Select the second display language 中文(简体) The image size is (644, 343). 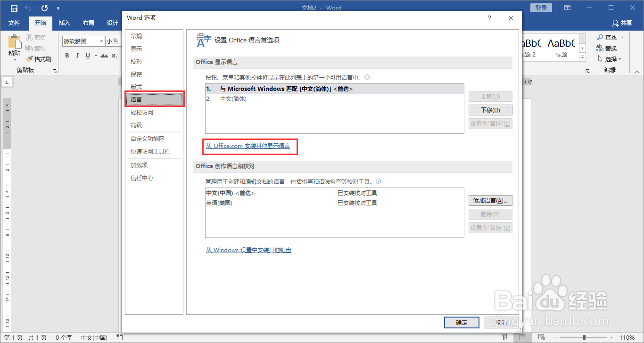pos(334,99)
